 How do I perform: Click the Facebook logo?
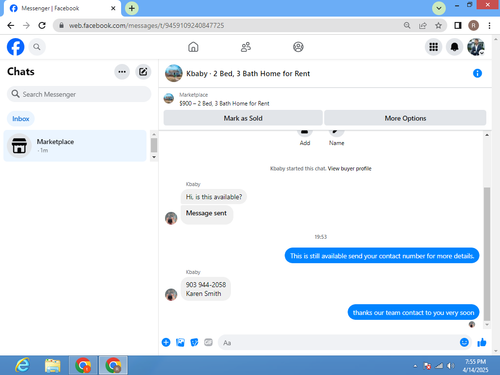click(16, 47)
